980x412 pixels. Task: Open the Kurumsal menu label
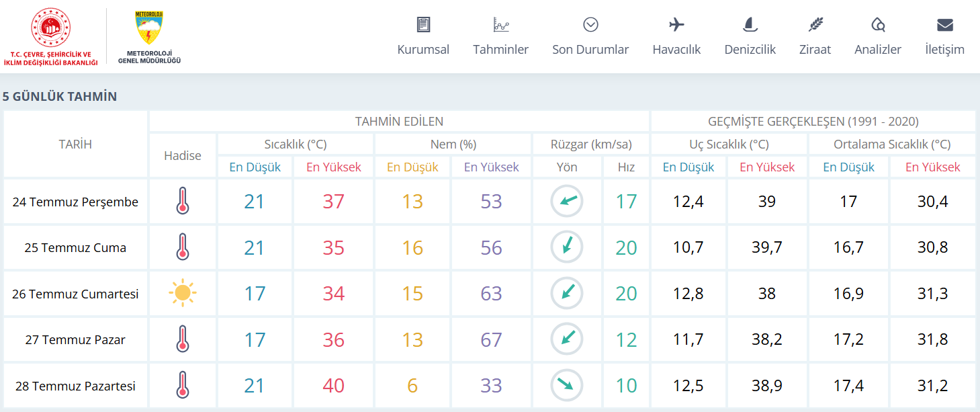click(423, 50)
